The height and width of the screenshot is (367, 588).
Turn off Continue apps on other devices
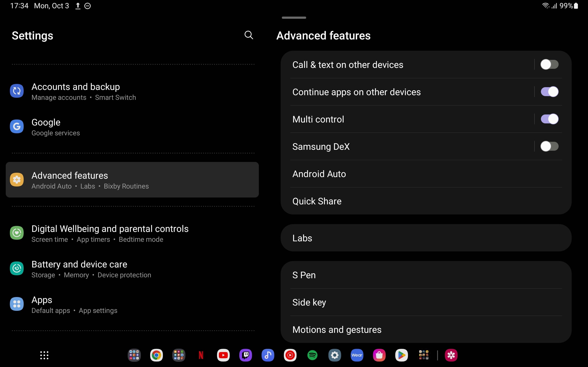point(549,92)
